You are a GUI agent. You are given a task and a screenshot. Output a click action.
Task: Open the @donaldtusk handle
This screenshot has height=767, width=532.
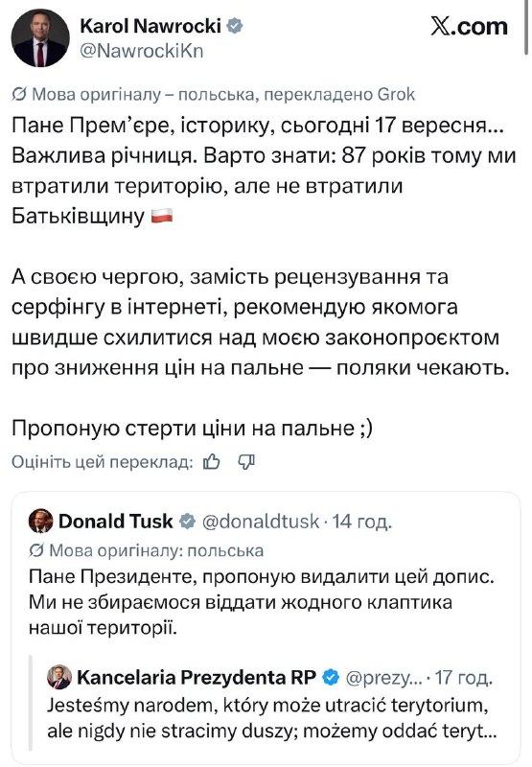point(261,522)
